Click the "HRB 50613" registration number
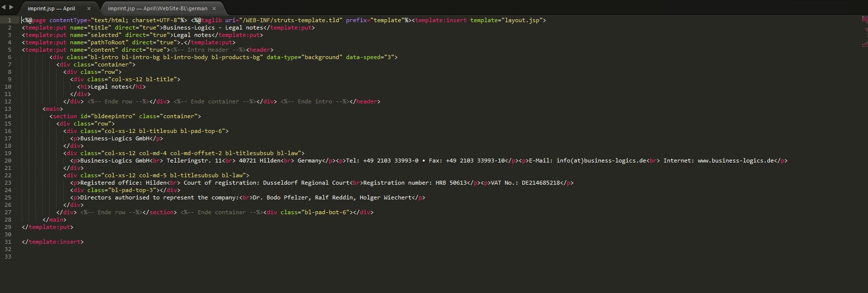This screenshot has height=293, width=868. pyautogui.click(x=451, y=183)
